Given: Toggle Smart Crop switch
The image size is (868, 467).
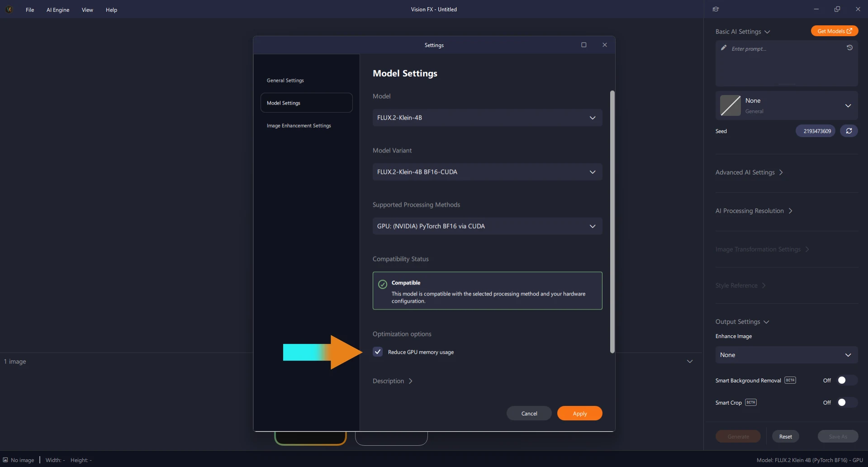Looking at the screenshot, I should point(847,402).
